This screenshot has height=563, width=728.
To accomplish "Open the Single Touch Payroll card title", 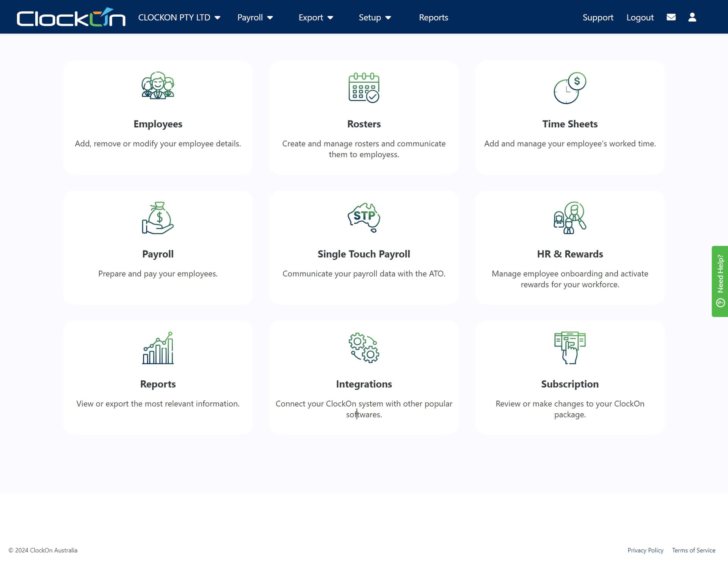I will click(364, 254).
